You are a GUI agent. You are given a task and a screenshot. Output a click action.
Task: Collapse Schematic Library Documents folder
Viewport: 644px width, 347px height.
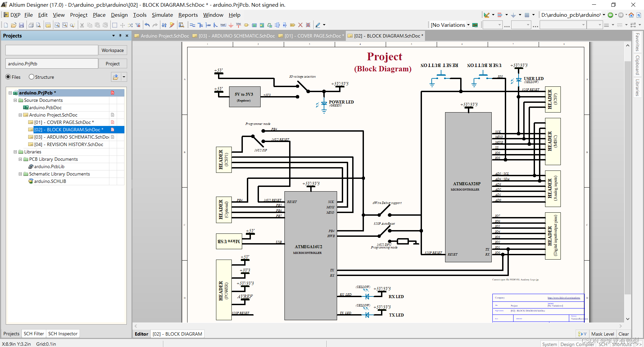20,174
